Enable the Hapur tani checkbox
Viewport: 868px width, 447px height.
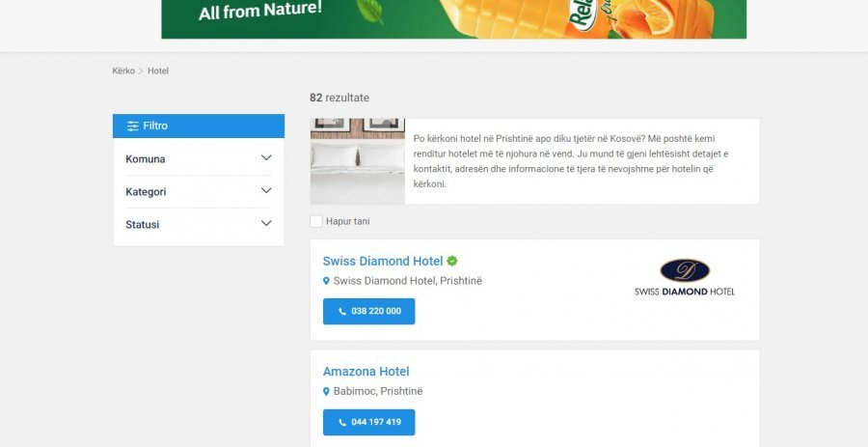point(316,221)
